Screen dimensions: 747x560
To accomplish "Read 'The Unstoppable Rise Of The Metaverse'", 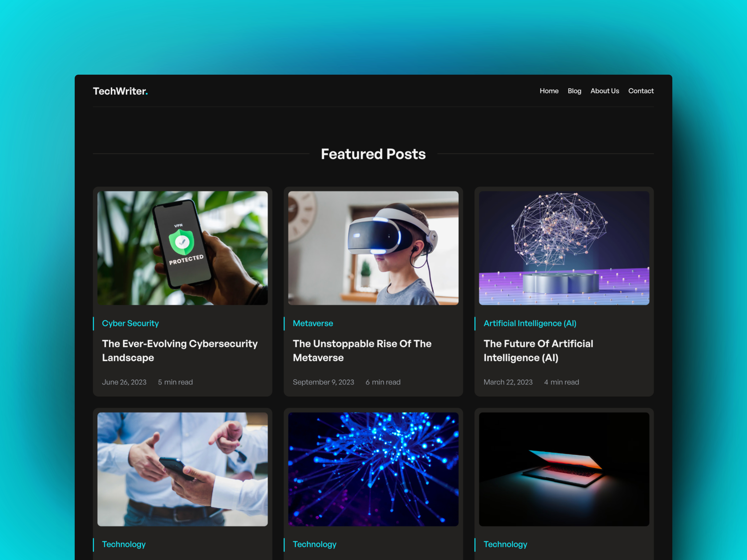I will (x=362, y=351).
